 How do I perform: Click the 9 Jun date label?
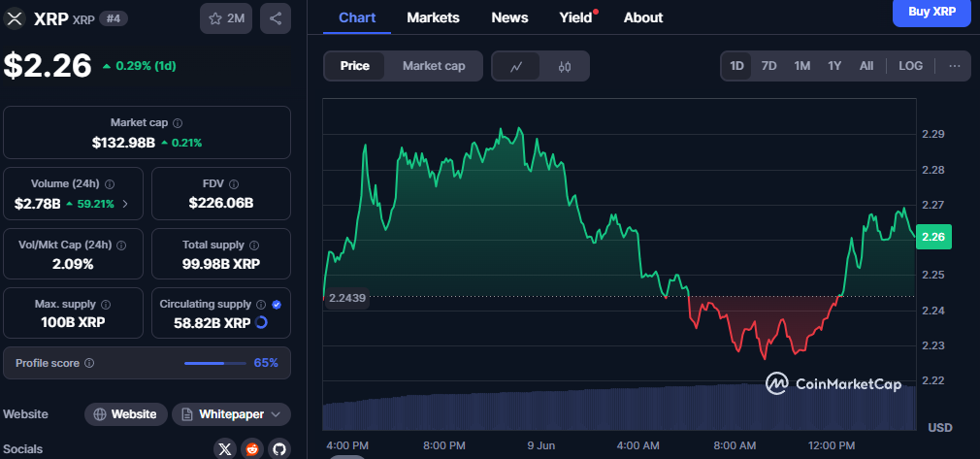point(540,445)
